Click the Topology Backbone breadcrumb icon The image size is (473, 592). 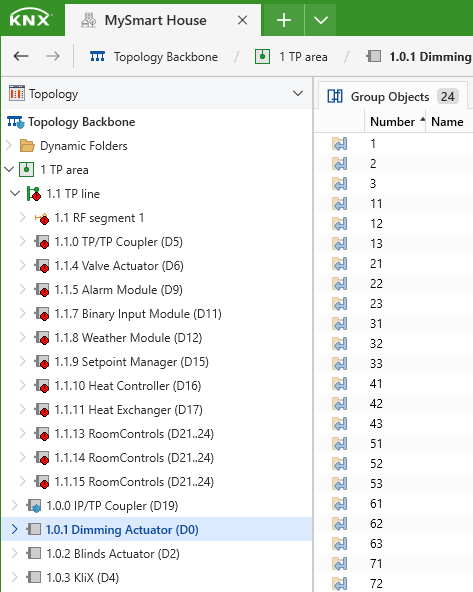point(97,57)
